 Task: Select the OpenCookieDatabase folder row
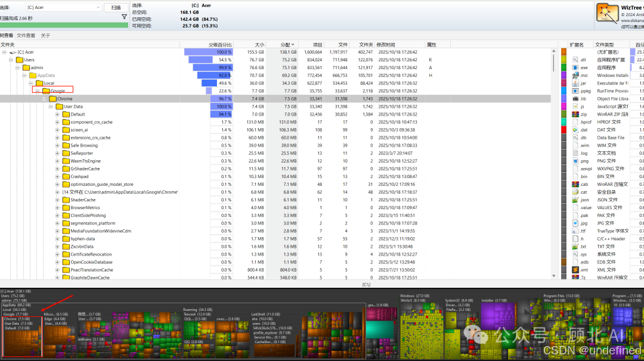tap(275, 262)
